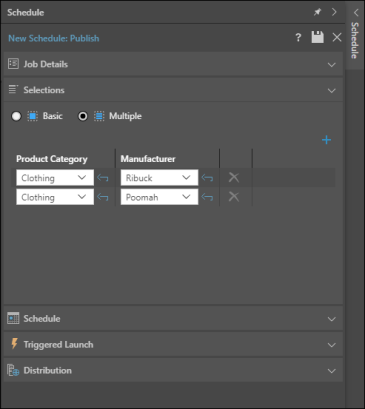Image resolution: width=365 pixels, height=409 pixels.
Task: Expand the Distribution section chevron
Action: tap(331, 371)
